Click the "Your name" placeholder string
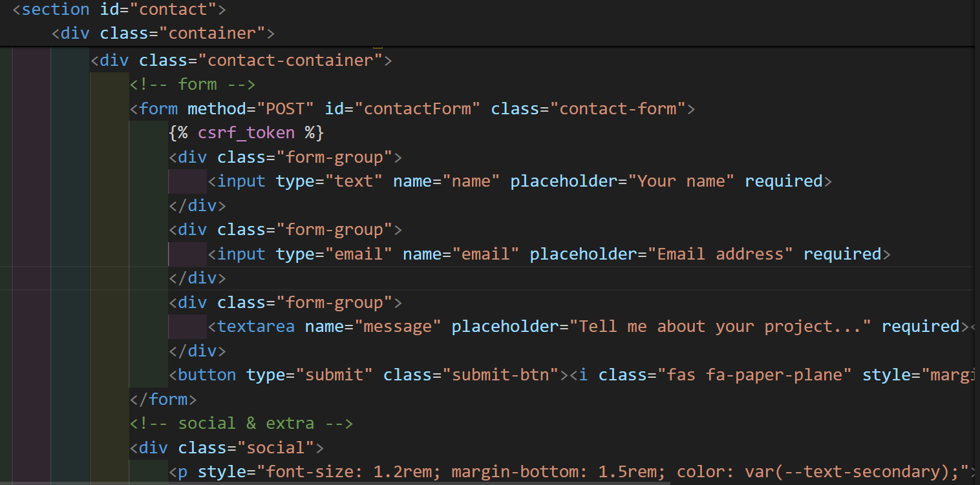980x485 pixels. tap(681, 181)
